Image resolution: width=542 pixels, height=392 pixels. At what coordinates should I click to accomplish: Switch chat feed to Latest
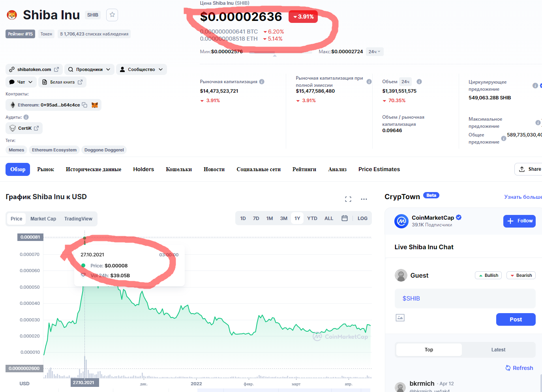click(498, 350)
